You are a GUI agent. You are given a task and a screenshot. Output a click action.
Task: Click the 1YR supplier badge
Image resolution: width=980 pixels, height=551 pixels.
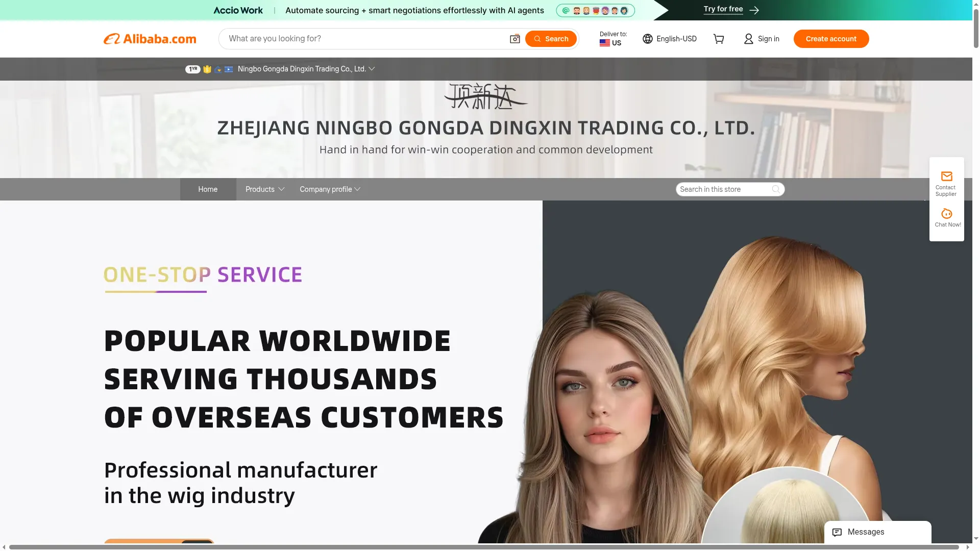click(192, 69)
